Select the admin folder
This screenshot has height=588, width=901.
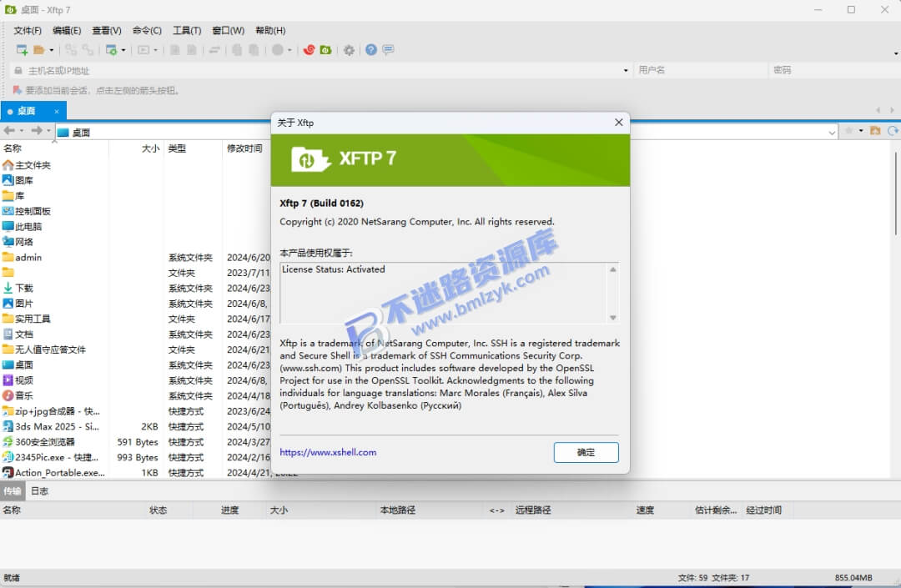(23, 257)
